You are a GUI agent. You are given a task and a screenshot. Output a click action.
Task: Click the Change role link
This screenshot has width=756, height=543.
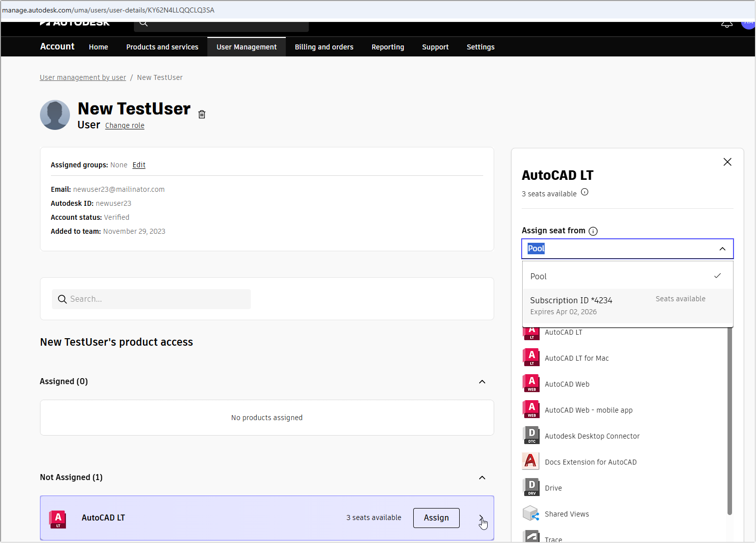click(124, 125)
